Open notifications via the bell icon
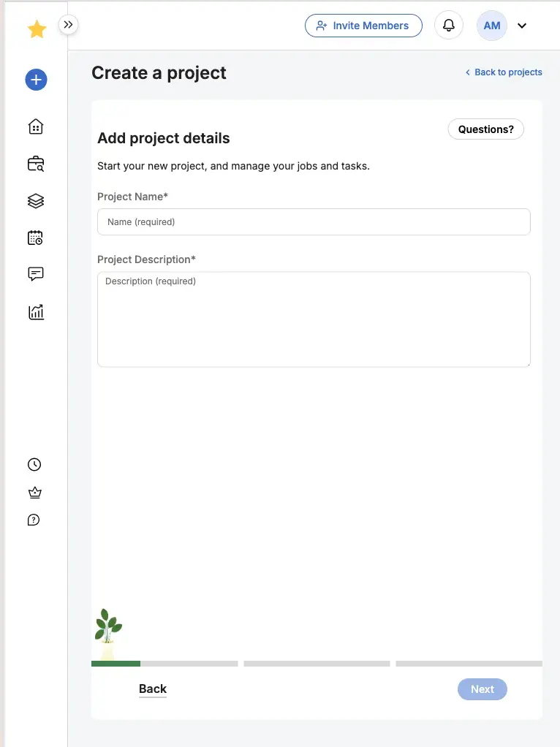 pyautogui.click(x=448, y=25)
